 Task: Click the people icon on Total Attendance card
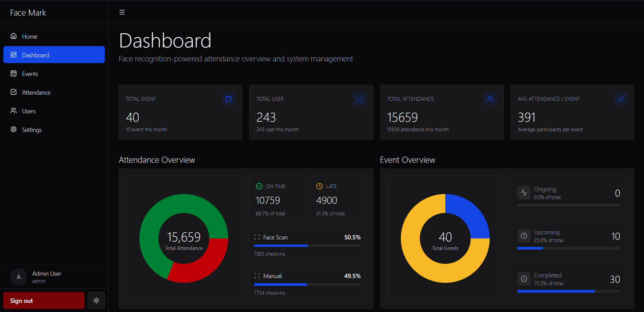click(x=490, y=99)
